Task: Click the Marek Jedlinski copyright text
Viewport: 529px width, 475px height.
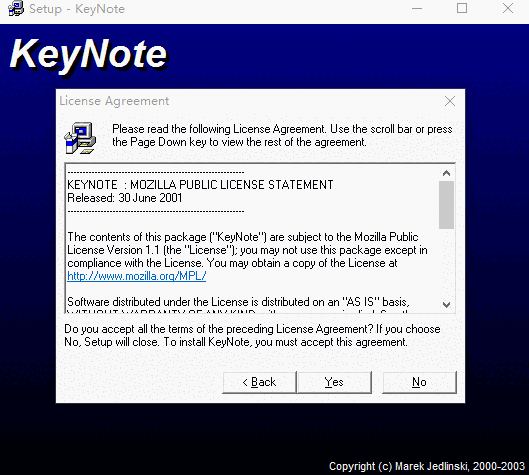Action: tap(427, 466)
